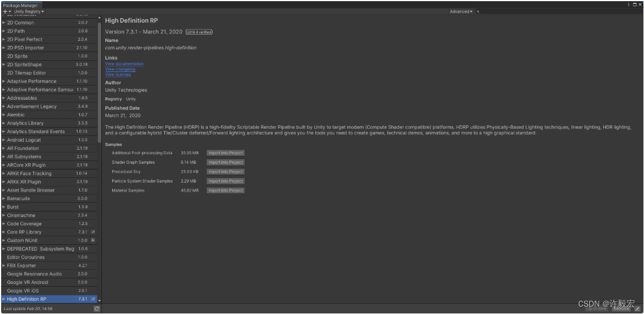Click the package search input field
Screen dimensions: 644x314
click(x=558, y=11)
